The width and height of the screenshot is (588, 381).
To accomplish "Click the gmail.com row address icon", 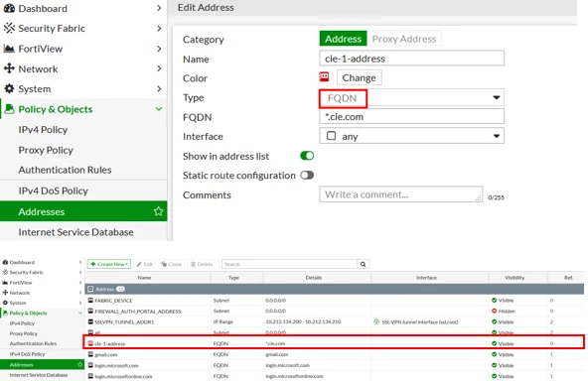I will [90, 354].
